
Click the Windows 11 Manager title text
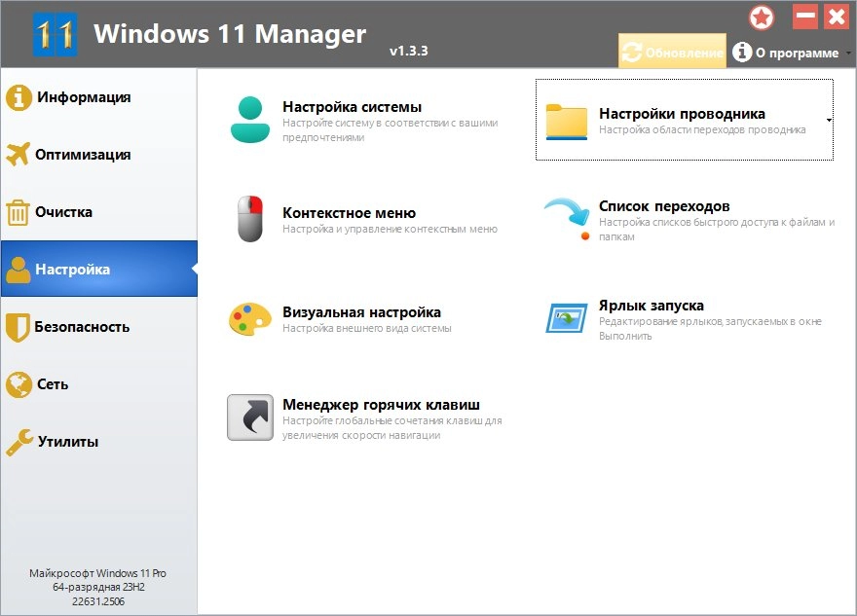click(x=230, y=34)
